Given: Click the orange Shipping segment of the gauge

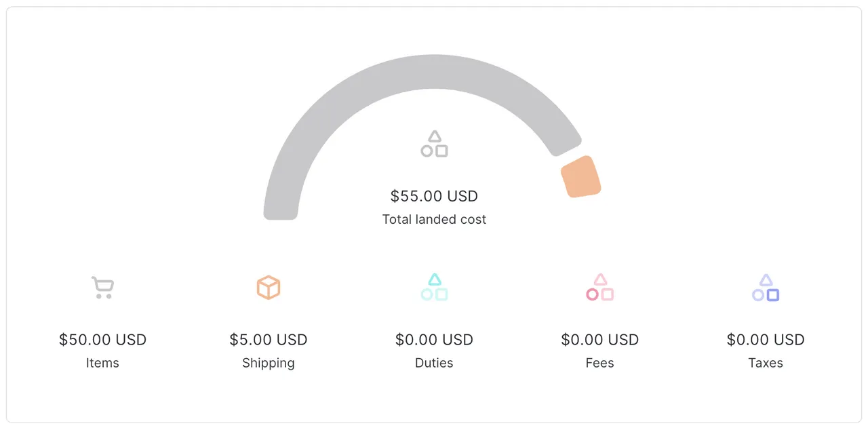Looking at the screenshot, I should point(581,177).
